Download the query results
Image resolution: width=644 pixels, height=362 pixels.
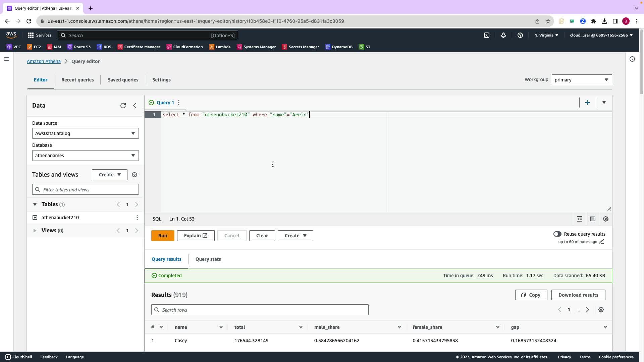(578, 295)
